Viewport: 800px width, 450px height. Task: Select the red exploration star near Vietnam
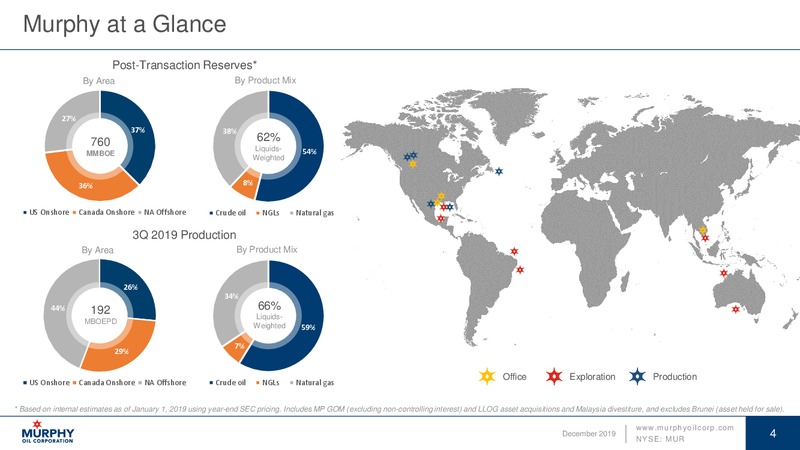705,238
